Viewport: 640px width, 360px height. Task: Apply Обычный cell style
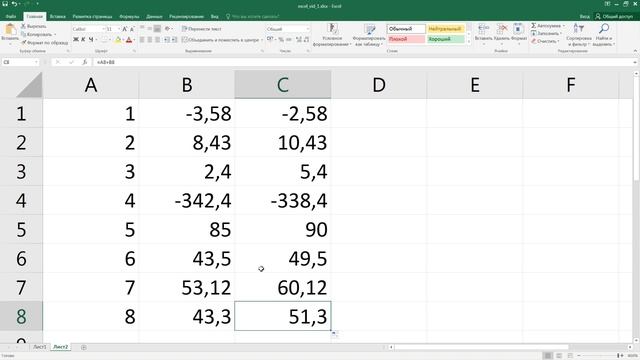pyautogui.click(x=406, y=29)
